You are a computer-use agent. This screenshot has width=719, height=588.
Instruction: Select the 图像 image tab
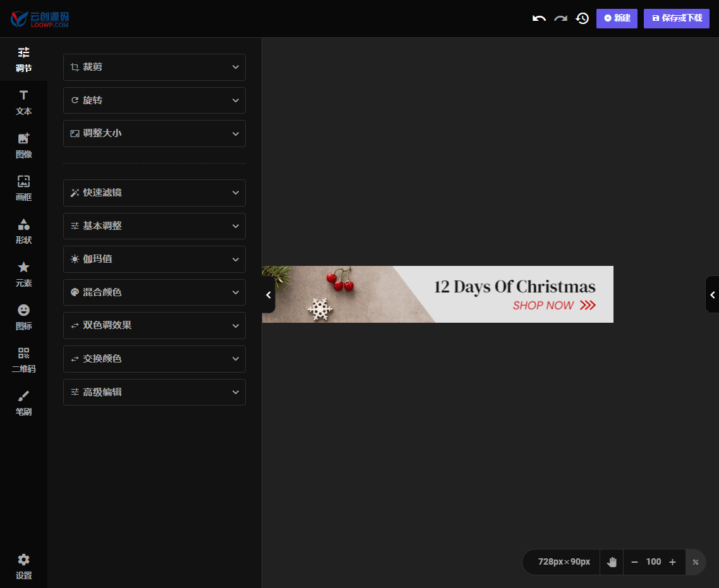click(23, 146)
